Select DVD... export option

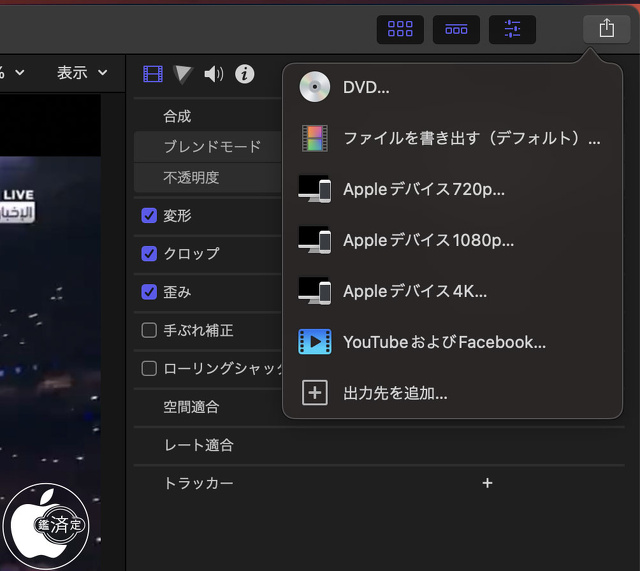click(x=366, y=87)
